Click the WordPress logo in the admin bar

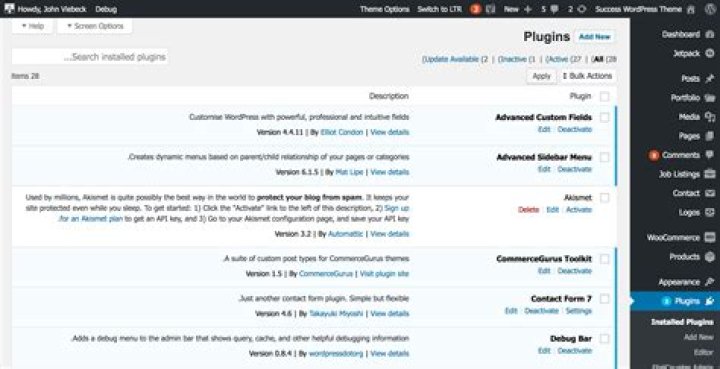pos(710,9)
